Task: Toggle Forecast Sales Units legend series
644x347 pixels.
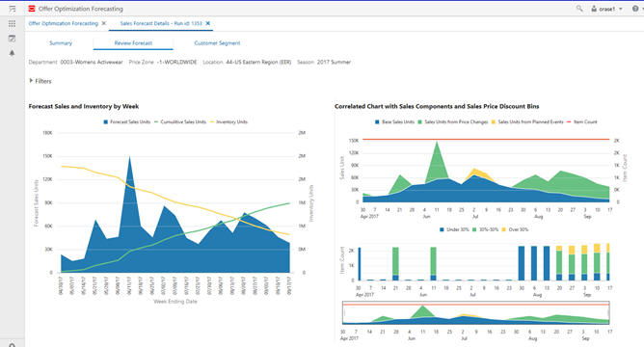Action: pyautogui.click(x=127, y=122)
